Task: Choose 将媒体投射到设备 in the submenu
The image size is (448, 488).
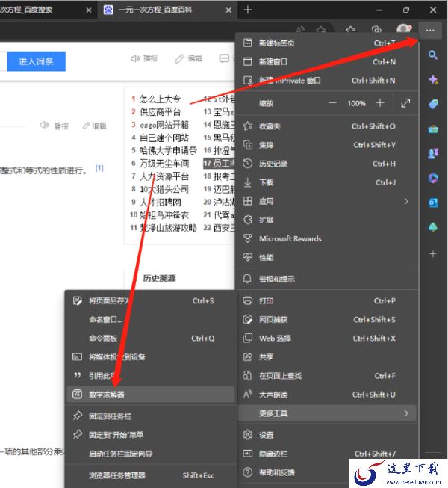Action: tap(151, 356)
